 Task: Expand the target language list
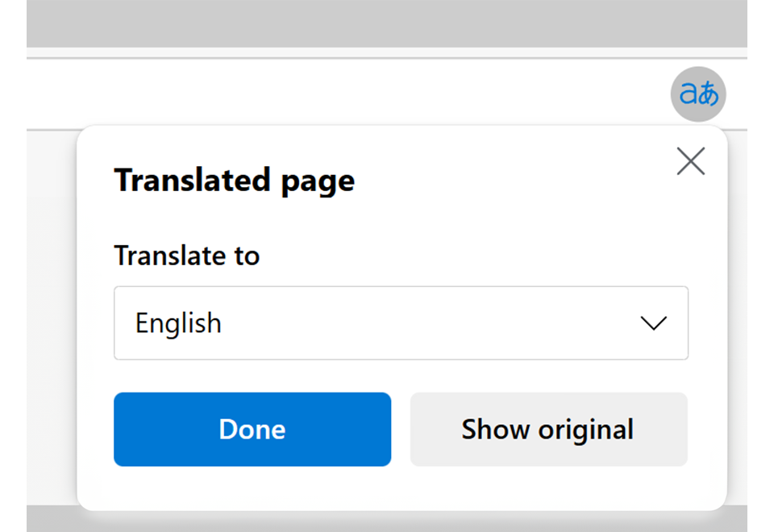tap(401, 323)
